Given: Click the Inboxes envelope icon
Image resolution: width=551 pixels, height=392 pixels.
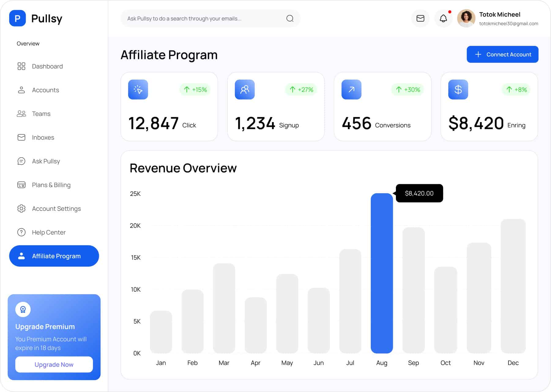Looking at the screenshot, I should 21,137.
